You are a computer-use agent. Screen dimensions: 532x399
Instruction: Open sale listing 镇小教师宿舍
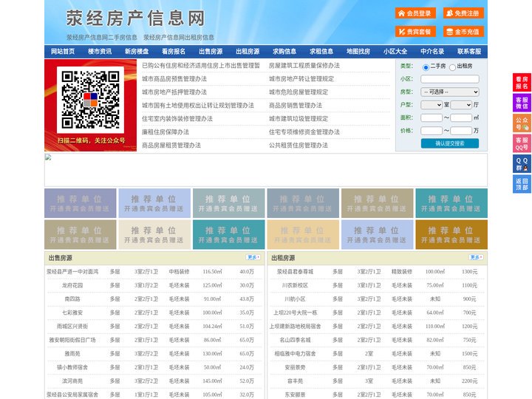(72, 367)
